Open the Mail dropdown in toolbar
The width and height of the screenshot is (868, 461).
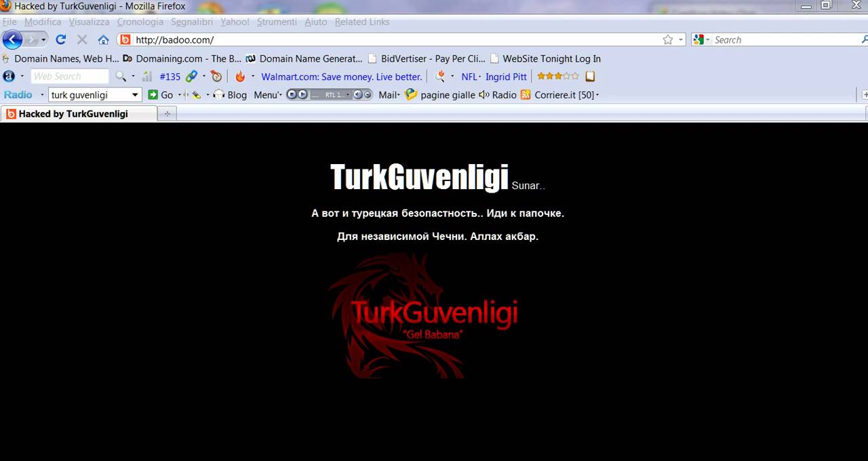tap(389, 95)
